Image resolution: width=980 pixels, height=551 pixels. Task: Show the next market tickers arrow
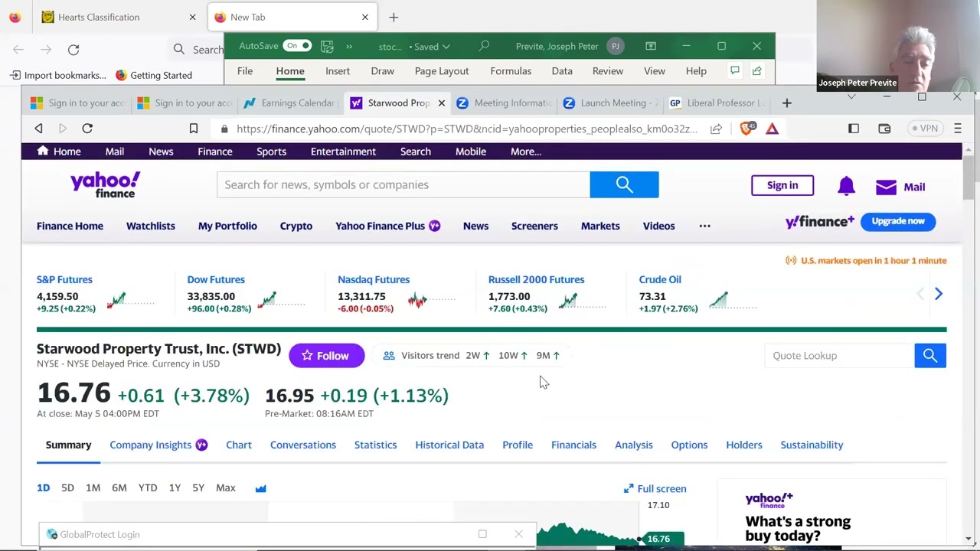point(939,294)
